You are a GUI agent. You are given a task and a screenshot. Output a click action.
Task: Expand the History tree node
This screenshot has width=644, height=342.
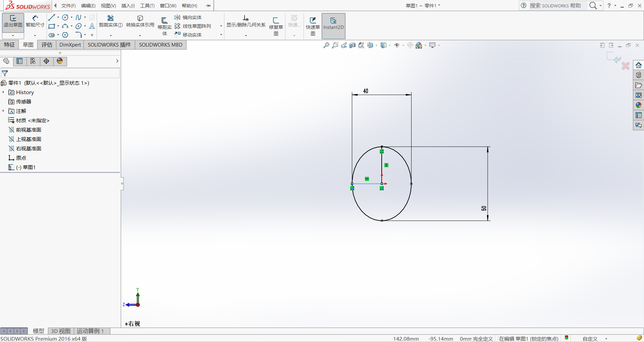click(3, 92)
